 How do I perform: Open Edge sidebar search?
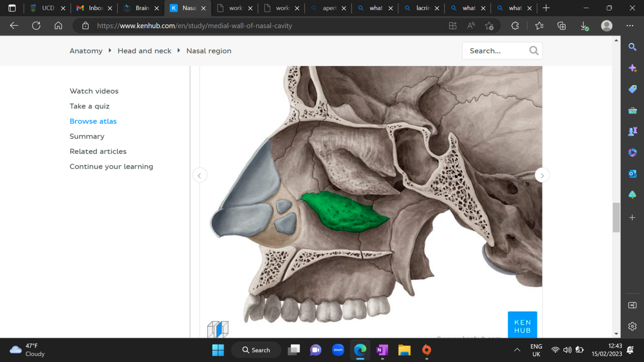click(x=632, y=47)
